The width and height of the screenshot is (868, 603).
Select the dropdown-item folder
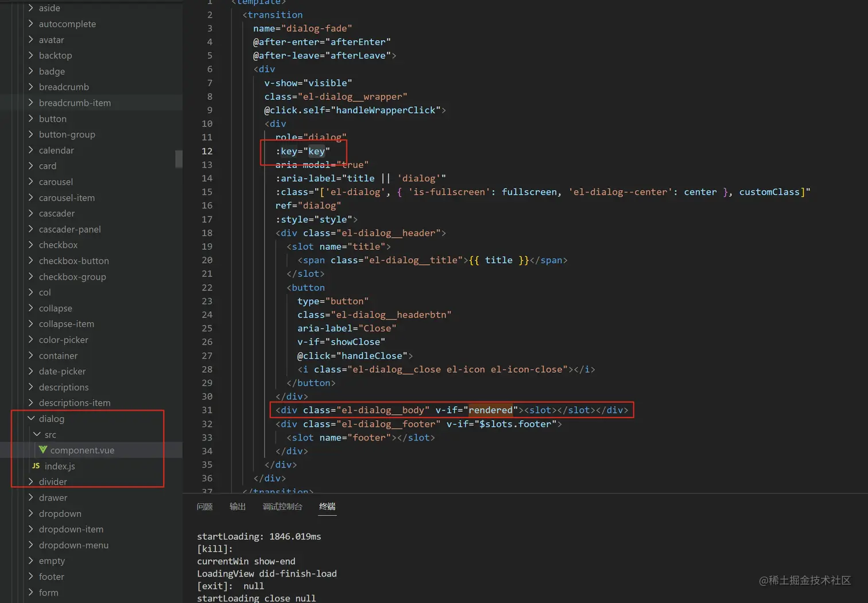71,529
